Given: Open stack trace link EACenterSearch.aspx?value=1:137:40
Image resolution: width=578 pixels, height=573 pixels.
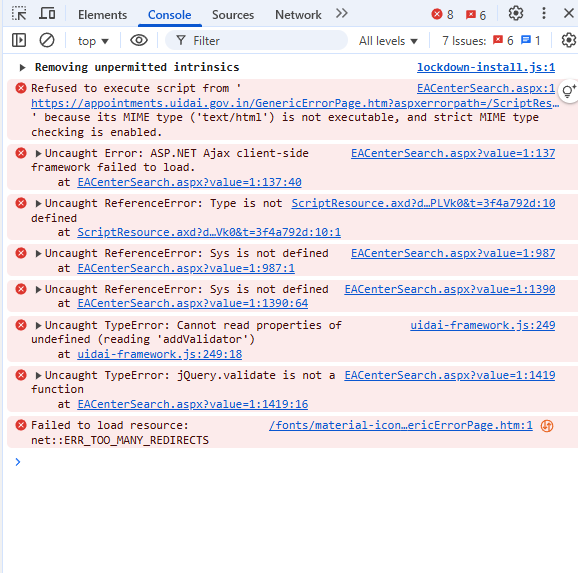Looking at the screenshot, I should point(189,182).
